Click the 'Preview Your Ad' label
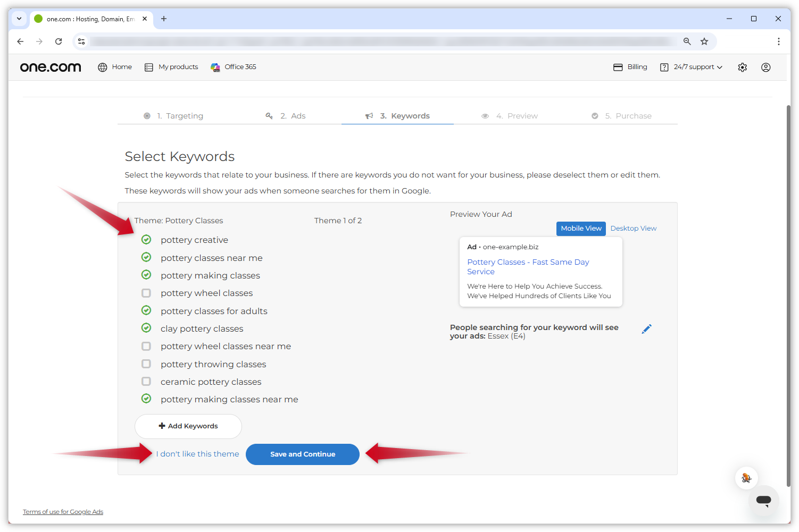The height and width of the screenshot is (532, 799). click(481, 214)
